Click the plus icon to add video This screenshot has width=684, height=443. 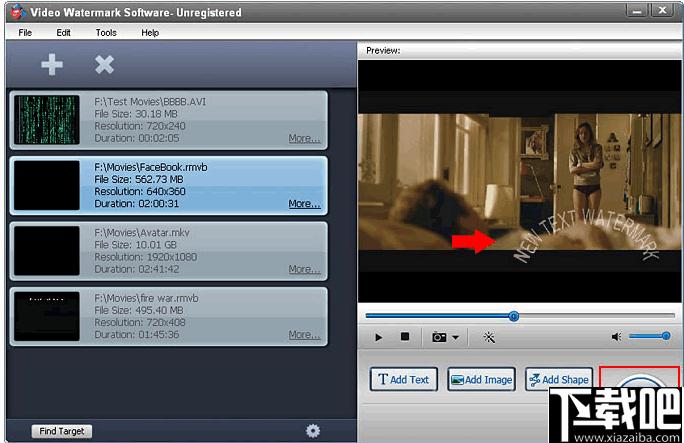point(52,65)
